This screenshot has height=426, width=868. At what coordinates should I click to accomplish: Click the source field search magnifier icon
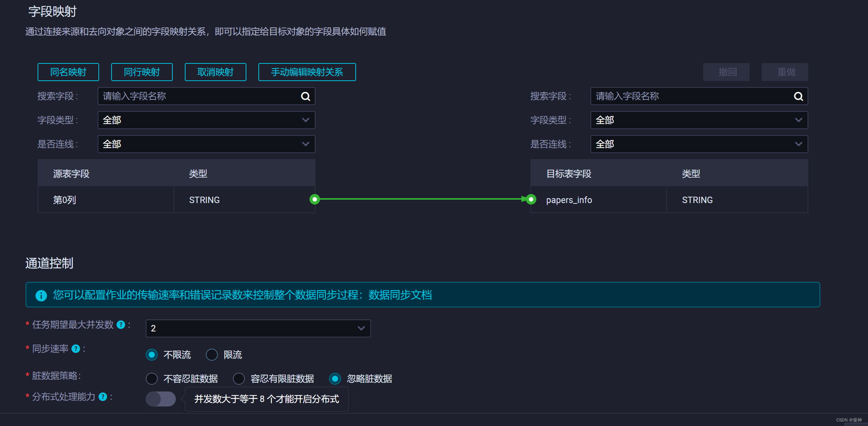[x=305, y=96]
